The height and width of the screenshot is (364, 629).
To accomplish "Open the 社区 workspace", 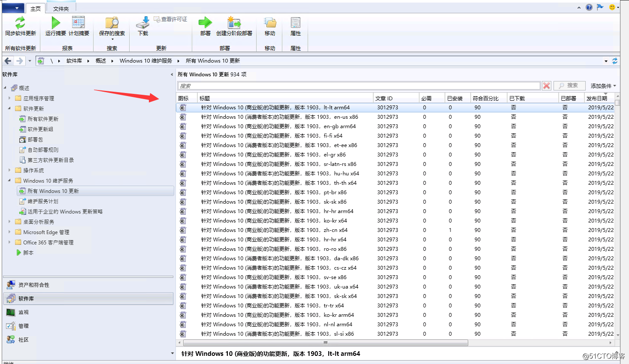I will coord(88,340).
